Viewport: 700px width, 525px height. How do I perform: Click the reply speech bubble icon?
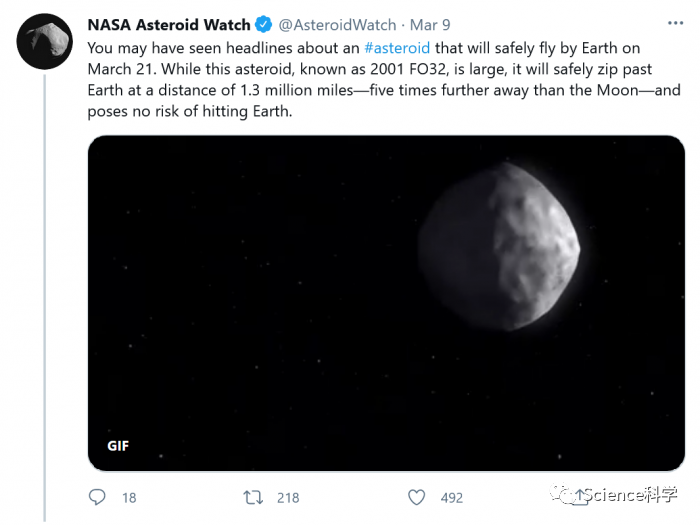click(x=97, y=497)
